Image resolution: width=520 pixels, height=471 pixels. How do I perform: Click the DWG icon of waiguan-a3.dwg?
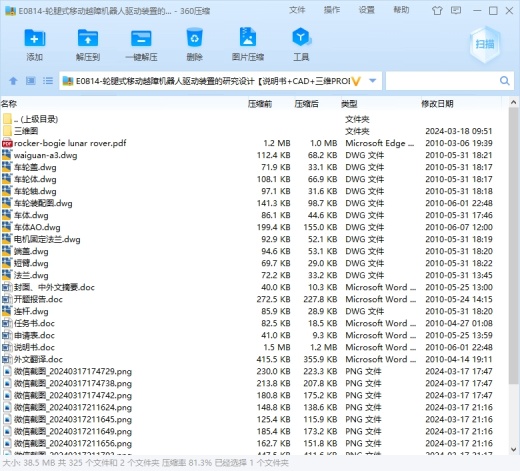(x=7, y=155)
